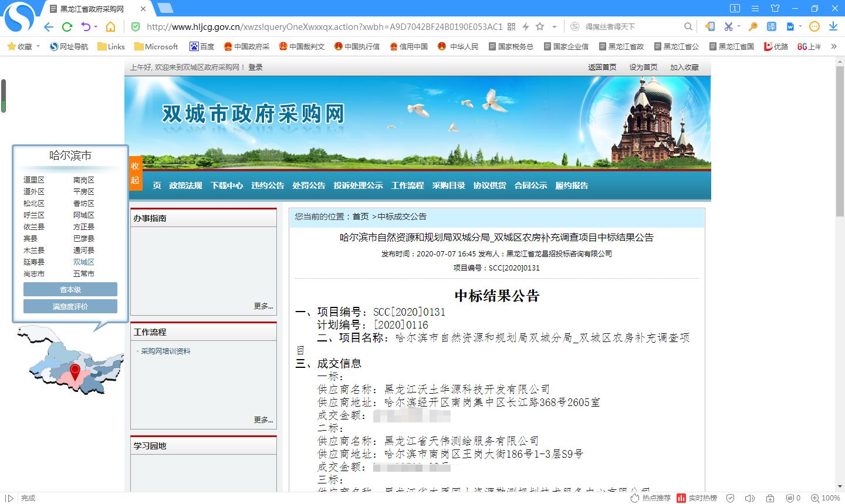
Task: Toggle the orange 收起 collapse panel tab
Action: coord(135,173)
